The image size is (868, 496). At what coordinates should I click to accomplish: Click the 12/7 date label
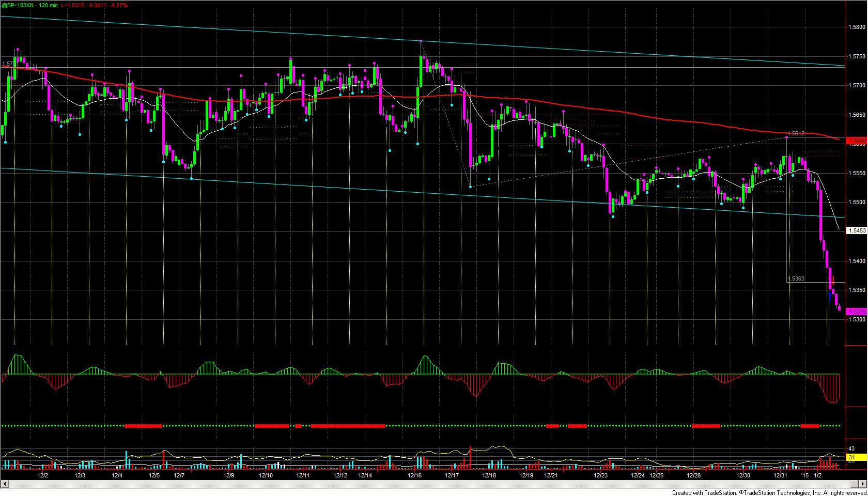(179, 475)
